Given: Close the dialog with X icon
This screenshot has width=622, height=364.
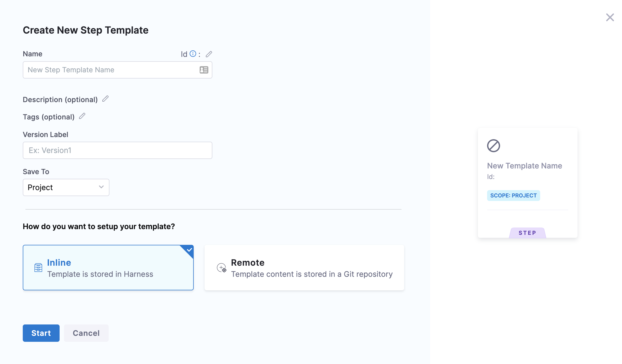Looking at the screenshot, I should pyautogui.click(x=610, y=17).
